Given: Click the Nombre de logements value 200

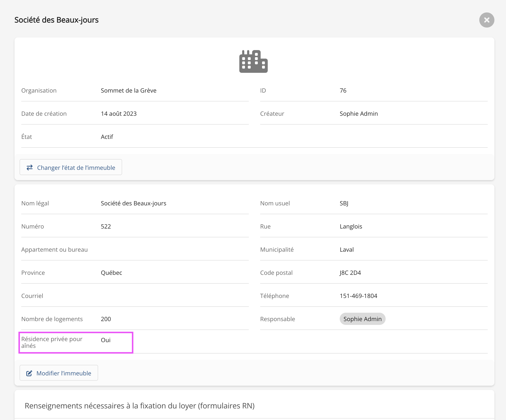Looking at the screenshot, I should (x=106, y=319).
